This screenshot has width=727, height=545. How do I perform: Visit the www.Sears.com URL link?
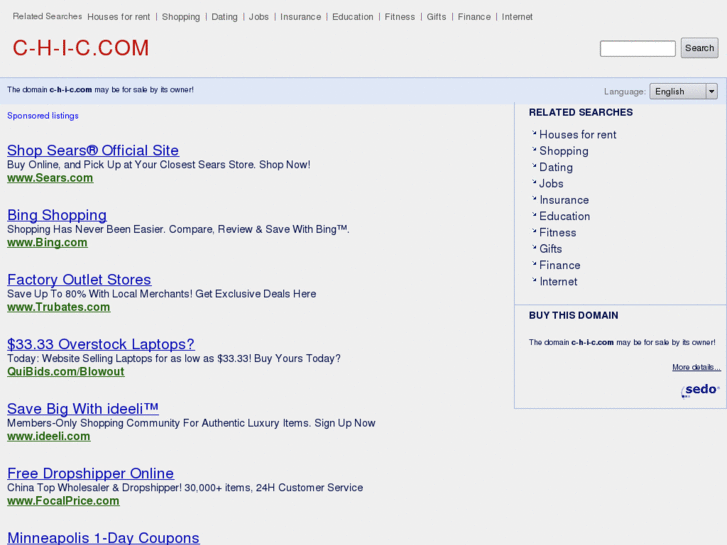point(50,178)
